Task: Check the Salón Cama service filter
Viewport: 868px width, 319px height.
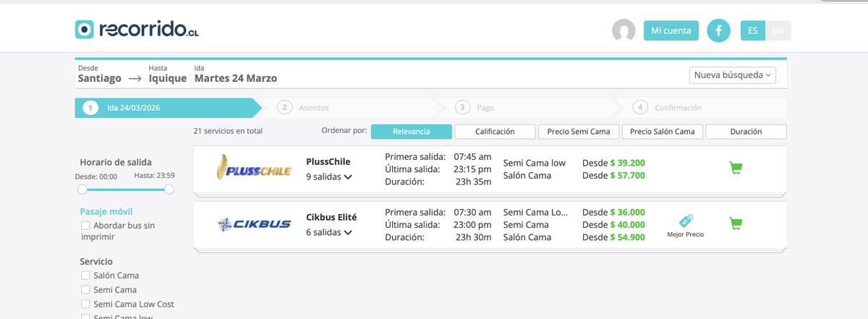Action: 85,276
